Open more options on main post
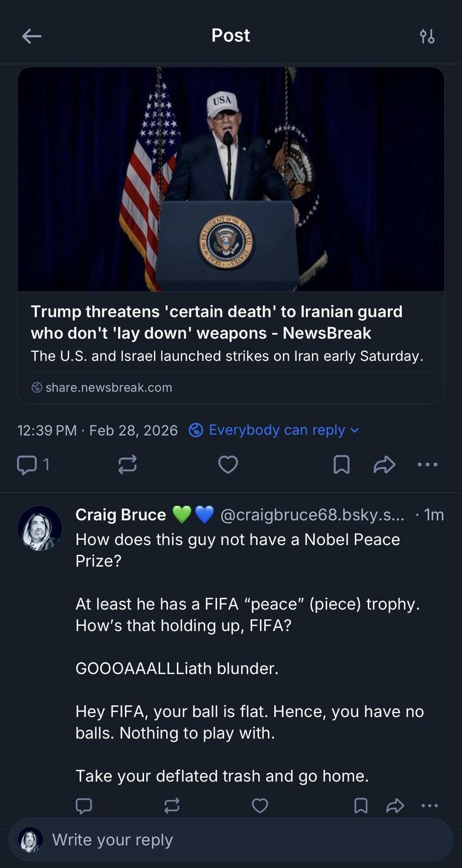 coord(427,465)
